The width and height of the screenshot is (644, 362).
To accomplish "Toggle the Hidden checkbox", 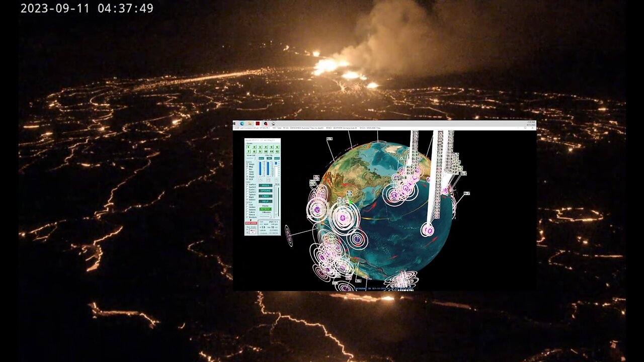I will [247, 200].
